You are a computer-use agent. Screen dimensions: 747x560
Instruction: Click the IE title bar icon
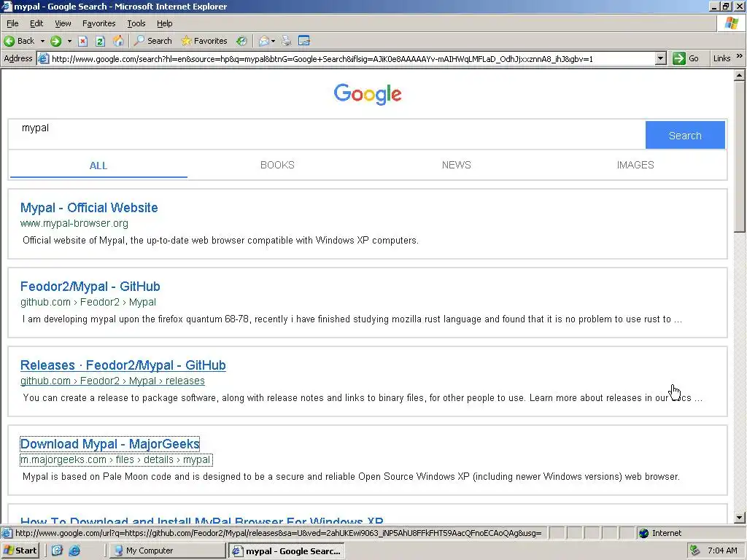click(x=7, y=7)
